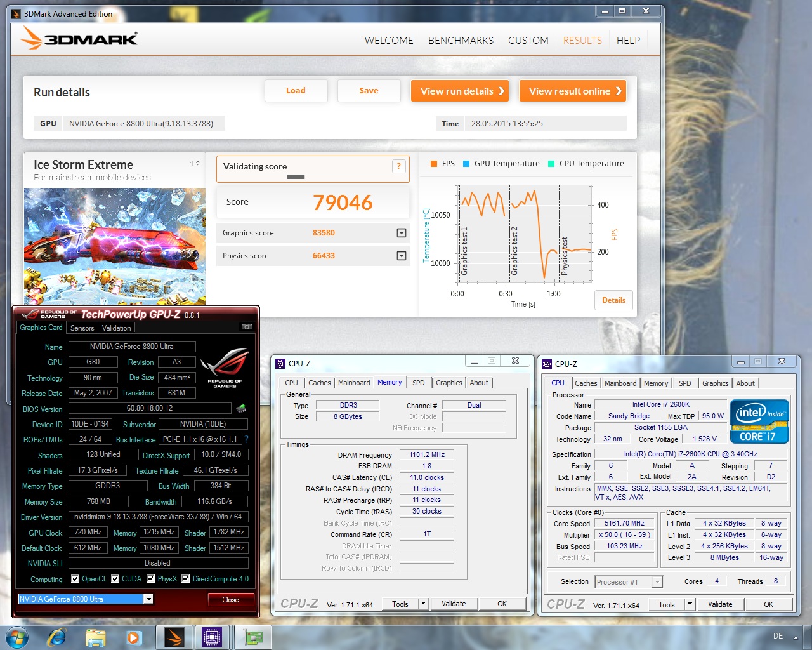This screenshot has height=650, width=812.
Task: Toggle DirectCompute 4.0 checkbox
Action: pos(186,579)
